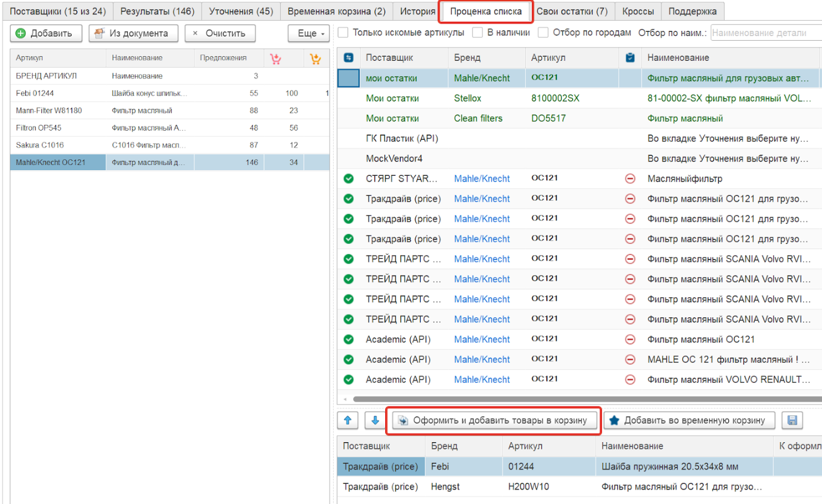Click green checkmark on first Academic (API) row

[x=349, y=339]
